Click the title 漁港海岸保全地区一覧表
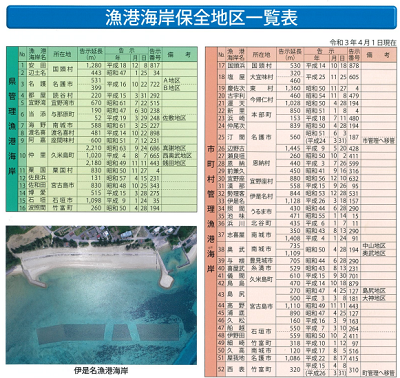 (x=201, y=17)
